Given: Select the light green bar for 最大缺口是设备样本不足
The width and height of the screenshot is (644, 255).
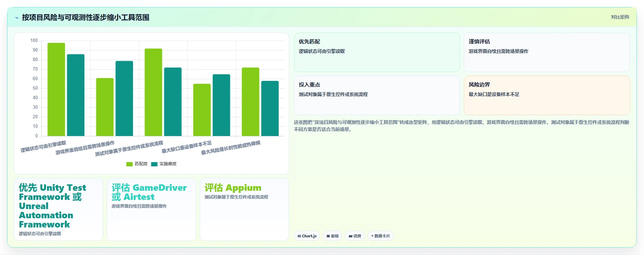Looking at the screenshot, I should click(x=202, y=110).
